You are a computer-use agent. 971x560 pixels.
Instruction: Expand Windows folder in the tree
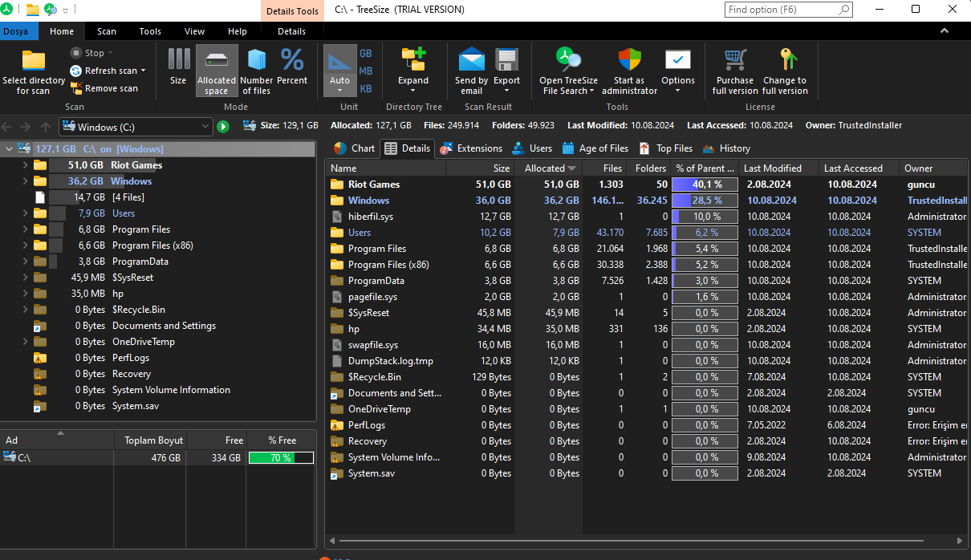pyautogui.click(x=25, y=181)
